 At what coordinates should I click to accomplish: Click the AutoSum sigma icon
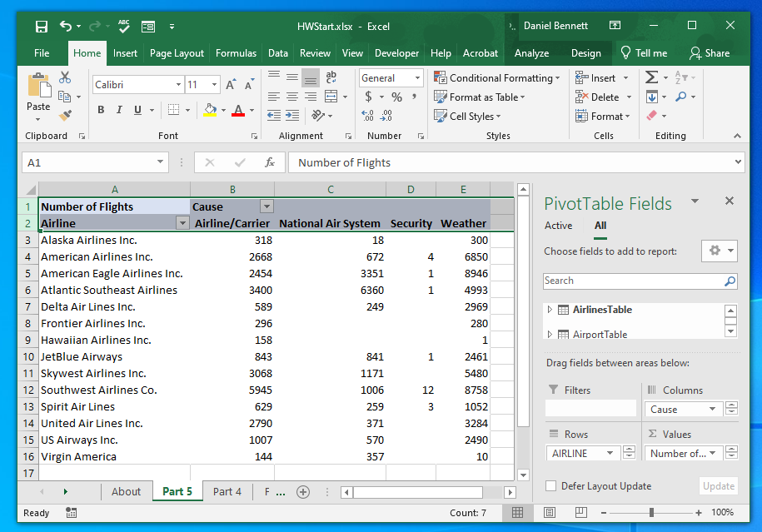651,77
